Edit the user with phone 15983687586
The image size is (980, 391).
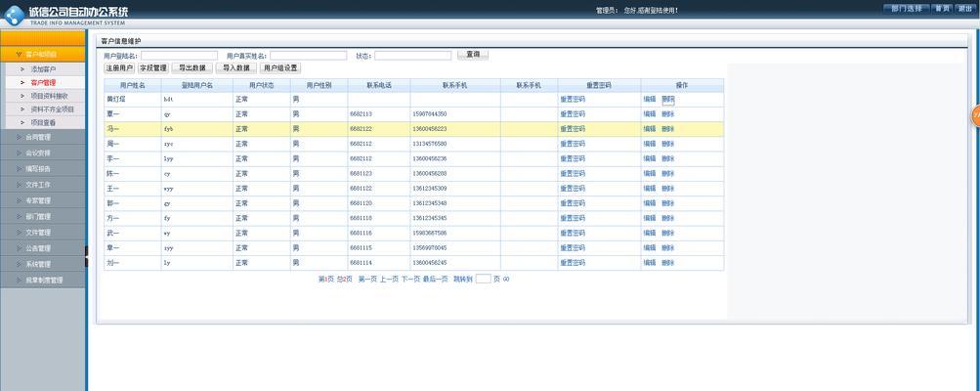pyautogui.click(x=650, y=233)
